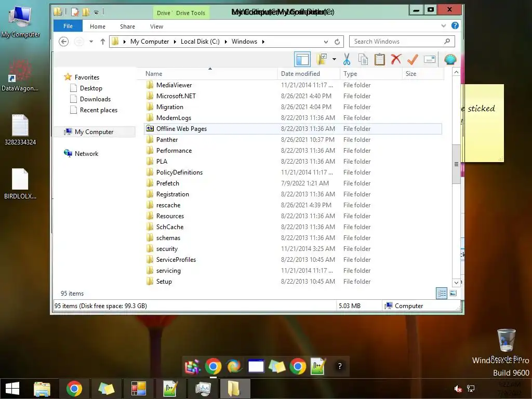Select Desktop under Favorites
This screenshot has height=399, width=532.
(x=90, y=88)
